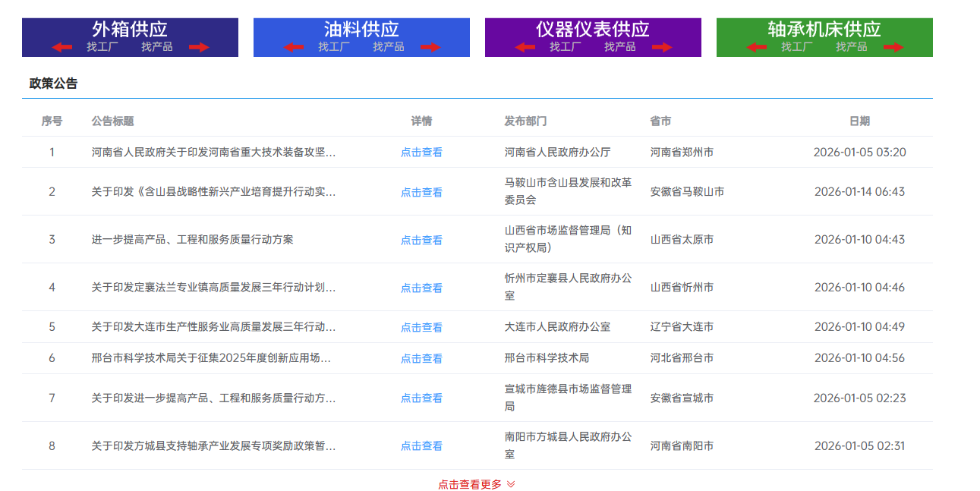Click left red arrow in 仪器仪表供应 banner
This screenshot has width=980, height=491.
pyautogui.click(x=525, y=47)
